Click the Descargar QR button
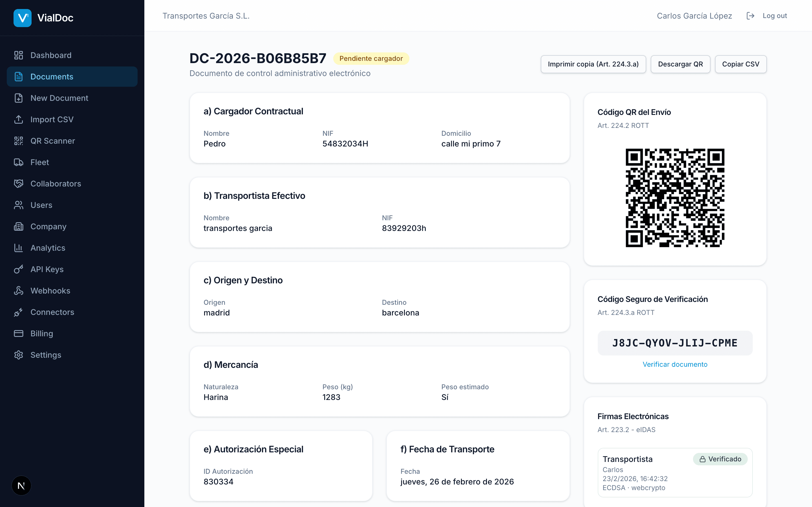 tap(680, 64)
